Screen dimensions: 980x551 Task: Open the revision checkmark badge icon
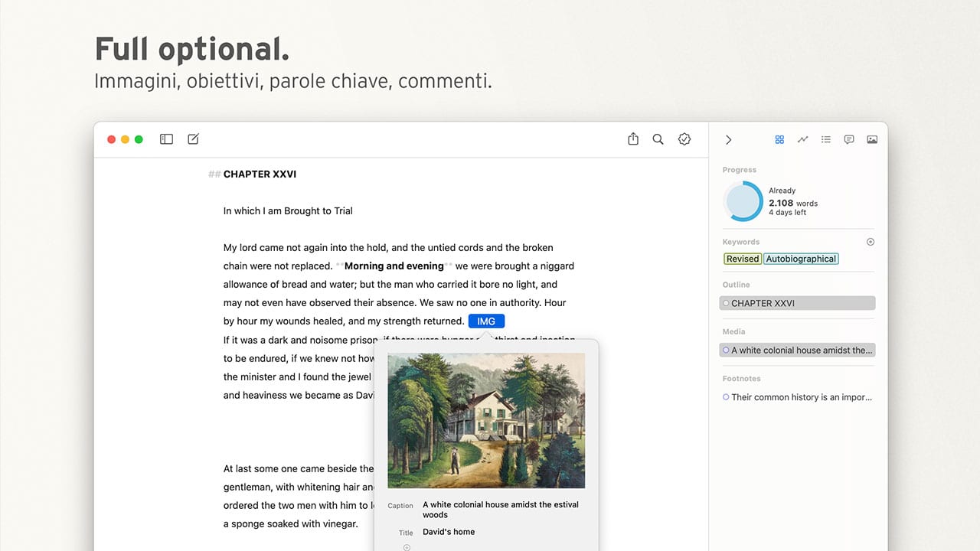684,139
